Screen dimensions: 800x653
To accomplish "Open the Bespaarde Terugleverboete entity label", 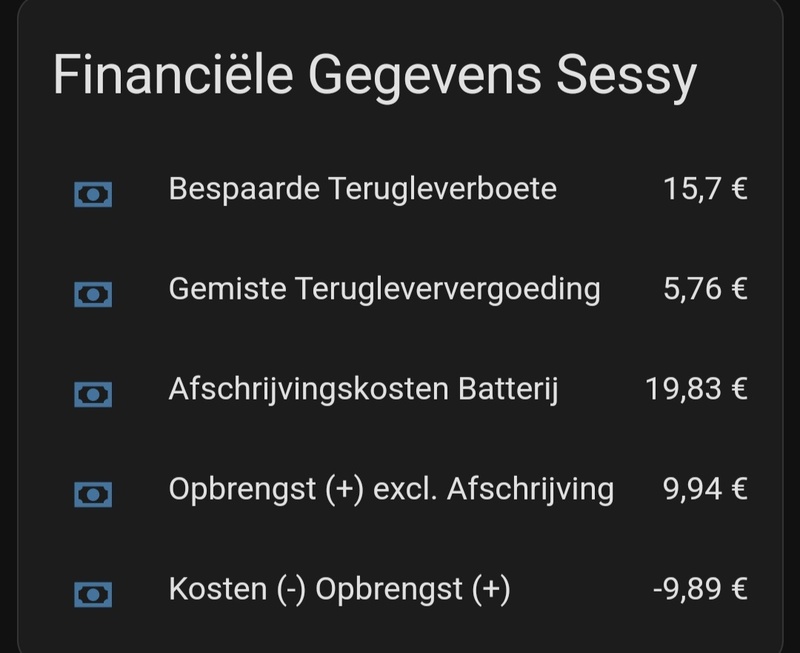I will pyautogui.click(x=362, y=189).
